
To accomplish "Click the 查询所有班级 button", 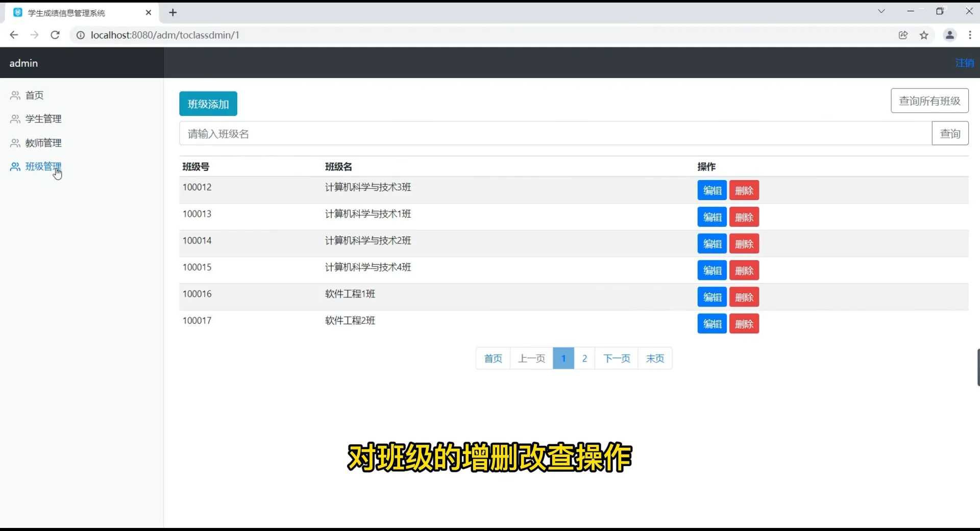I will point(930,101).
